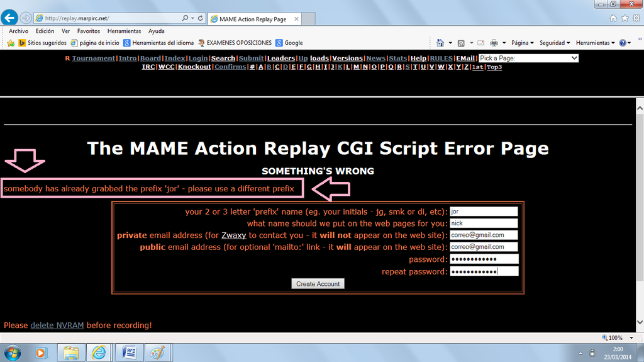The width and height of the screenshot is (644, 362).
Task: Open the 1st link in letter index
Action: 477,67
